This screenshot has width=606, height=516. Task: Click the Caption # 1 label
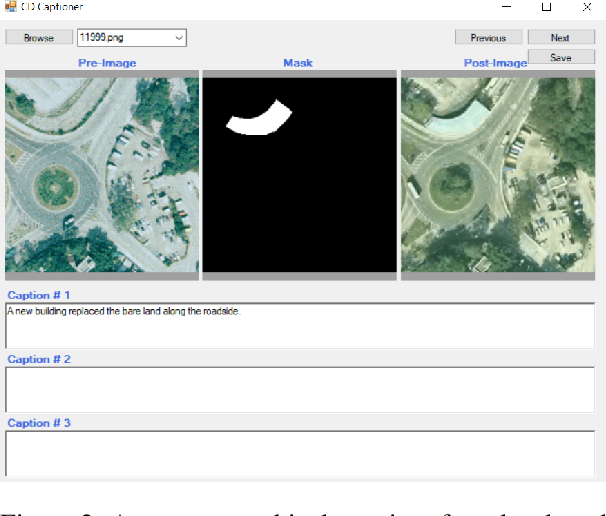point(39,295)
